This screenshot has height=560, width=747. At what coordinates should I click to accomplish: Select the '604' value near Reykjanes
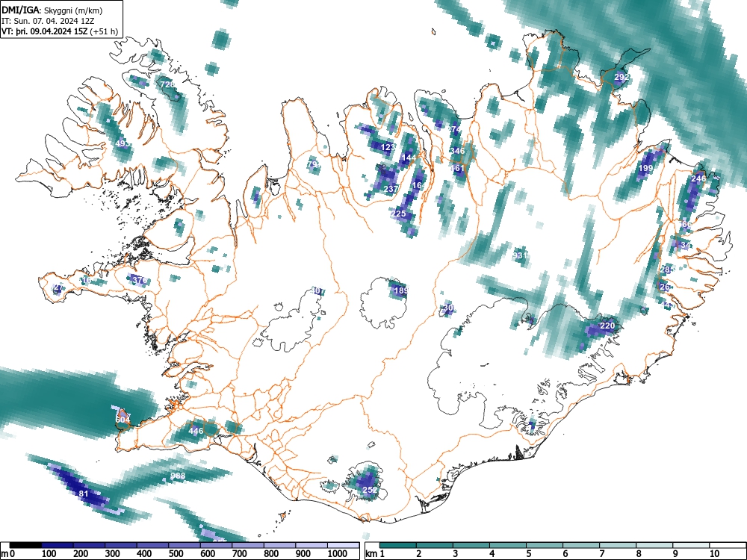pyautogui.click(x=123, y=420)
